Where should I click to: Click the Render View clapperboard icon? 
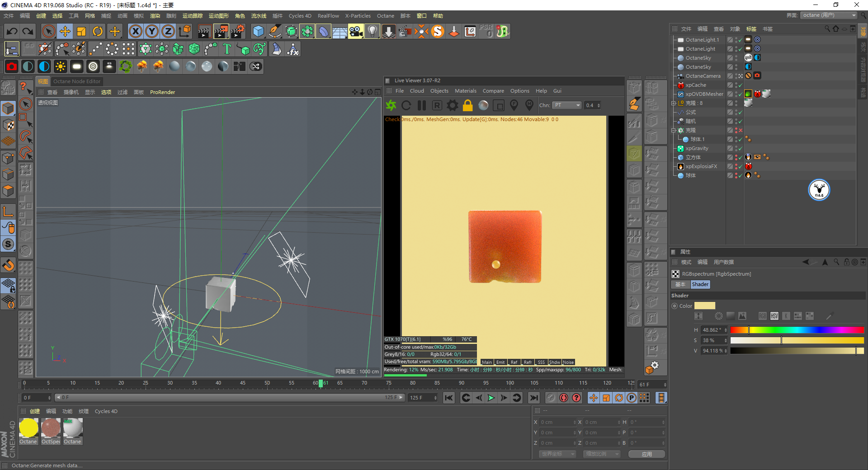pyautogui.click(x=204, y=31)
